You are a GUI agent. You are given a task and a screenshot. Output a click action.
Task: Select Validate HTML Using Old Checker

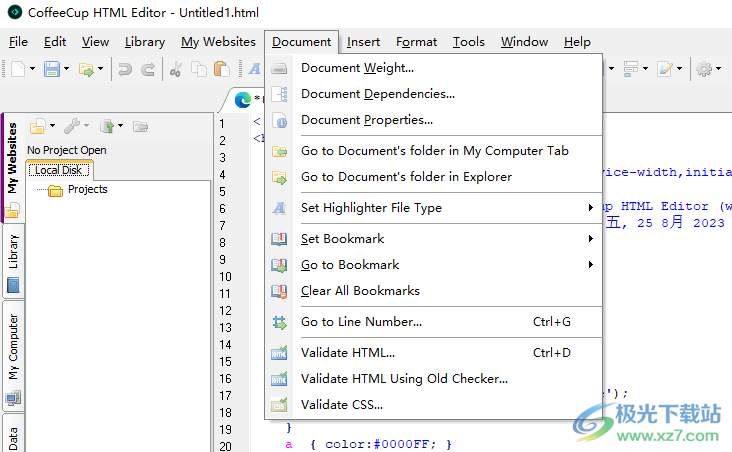(x=433, y=379)
